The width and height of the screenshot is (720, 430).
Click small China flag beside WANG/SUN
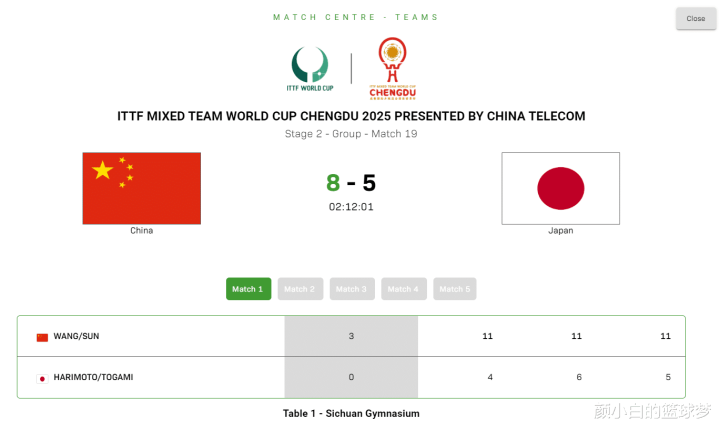(42, 337)
